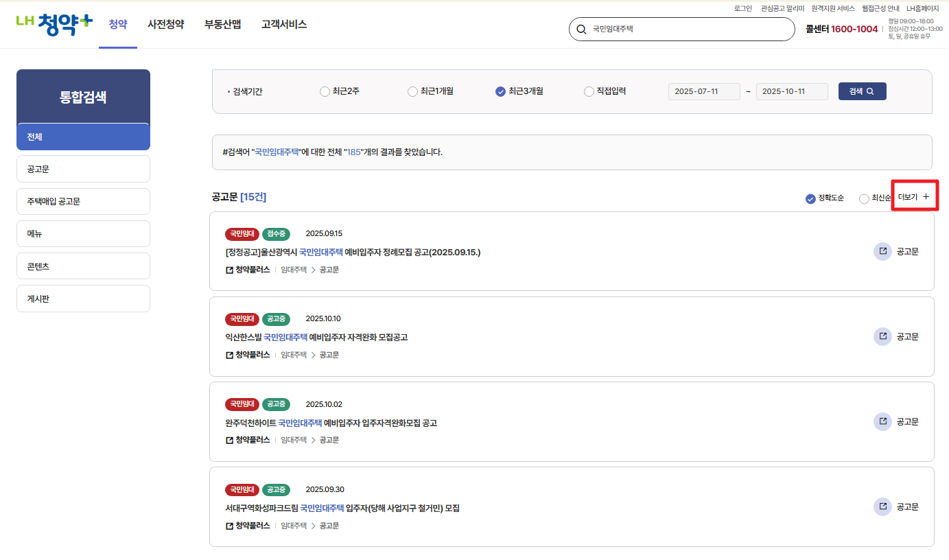The image size is (949, 560).
Task: Expand 더보기 to see more notices
Action: 915,196
